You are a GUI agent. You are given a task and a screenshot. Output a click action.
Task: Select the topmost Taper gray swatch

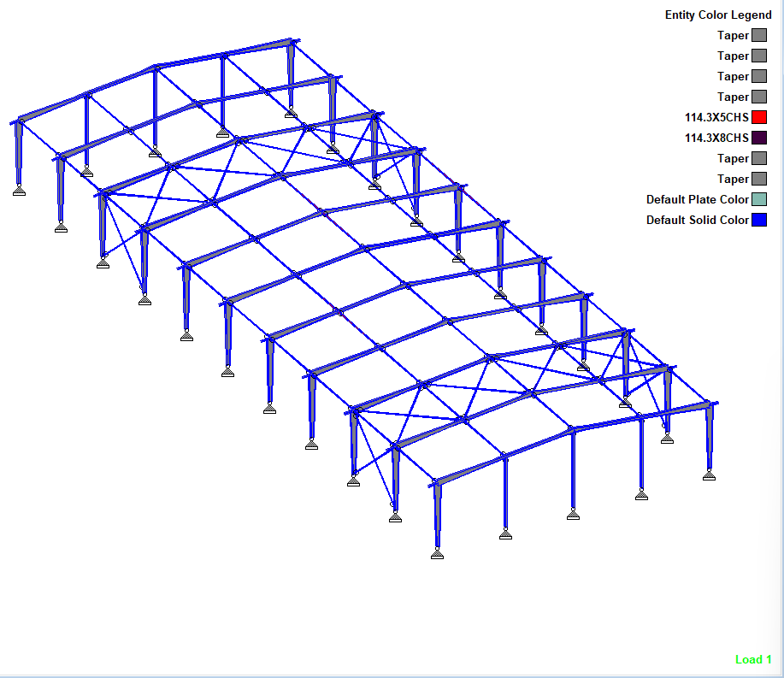click(x=759, y=35)
